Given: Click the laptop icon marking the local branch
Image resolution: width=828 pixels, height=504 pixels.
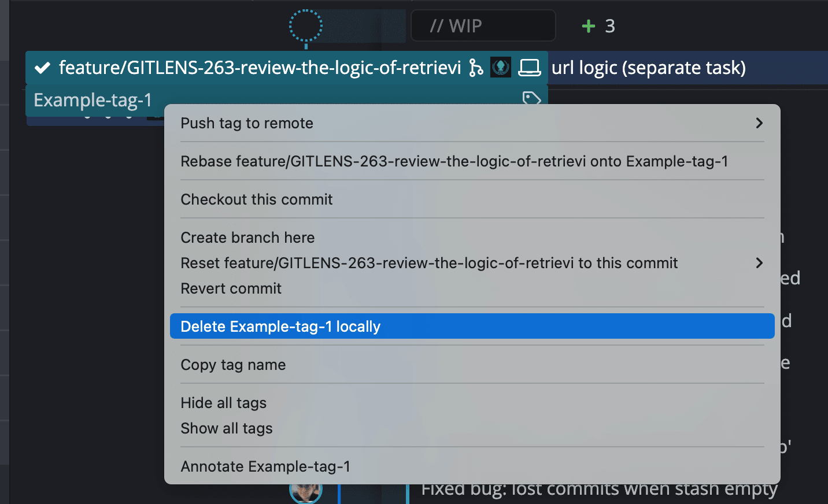Looking at the screenshot, I should tap(529, 67).
